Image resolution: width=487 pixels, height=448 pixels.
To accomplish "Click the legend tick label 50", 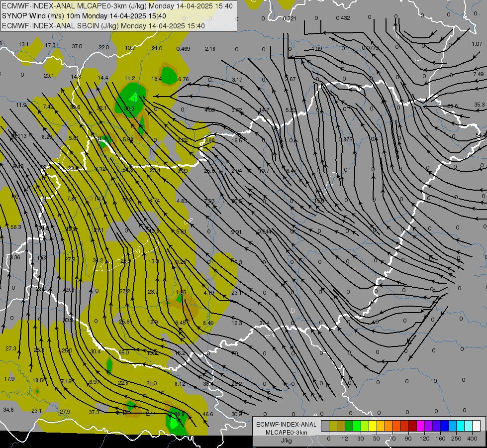I will pyautogui.click(x=376, y=439).
